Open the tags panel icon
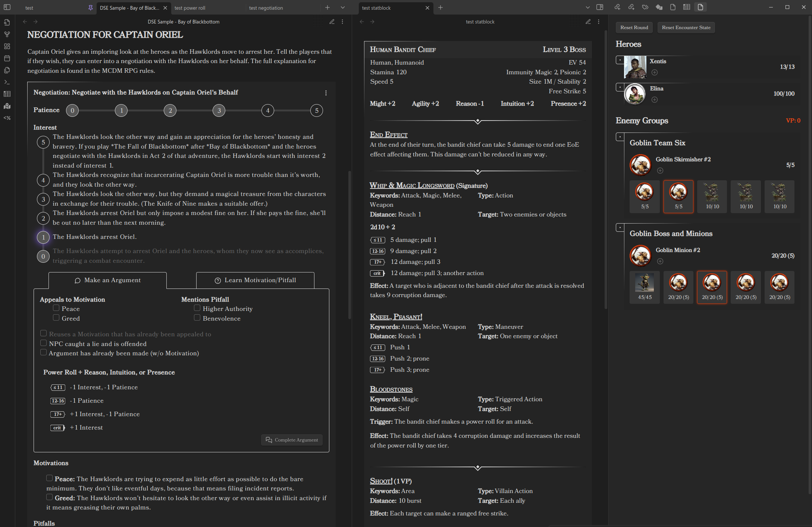Image resolution: width=812 pixels, height=527 pixels. pos(645,7)
